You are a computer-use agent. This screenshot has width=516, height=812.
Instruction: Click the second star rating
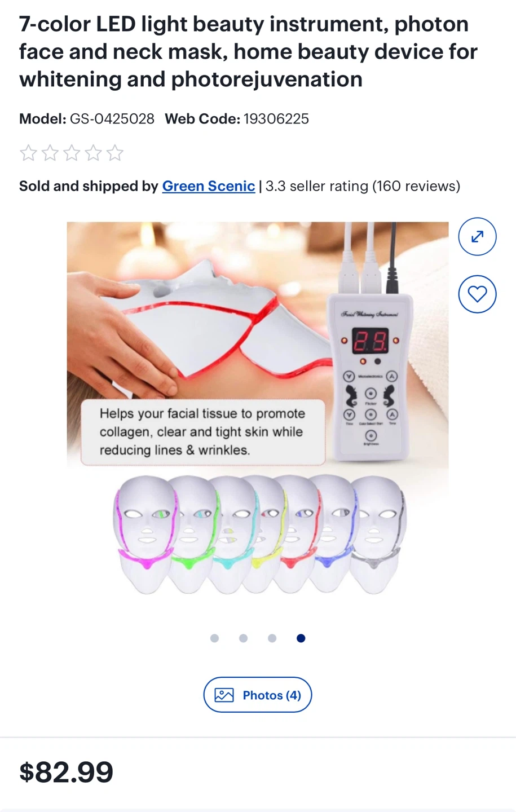click(50, 153)
